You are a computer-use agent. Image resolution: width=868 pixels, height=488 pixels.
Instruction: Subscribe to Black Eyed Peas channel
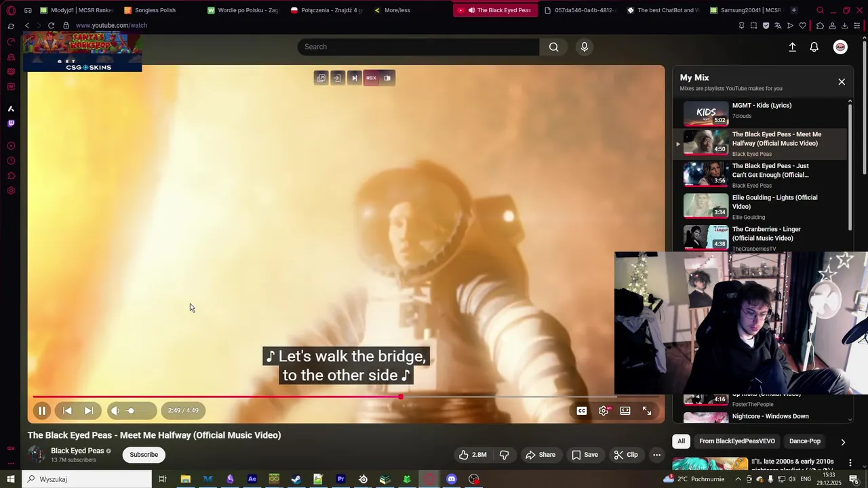(x=144, y=455)
